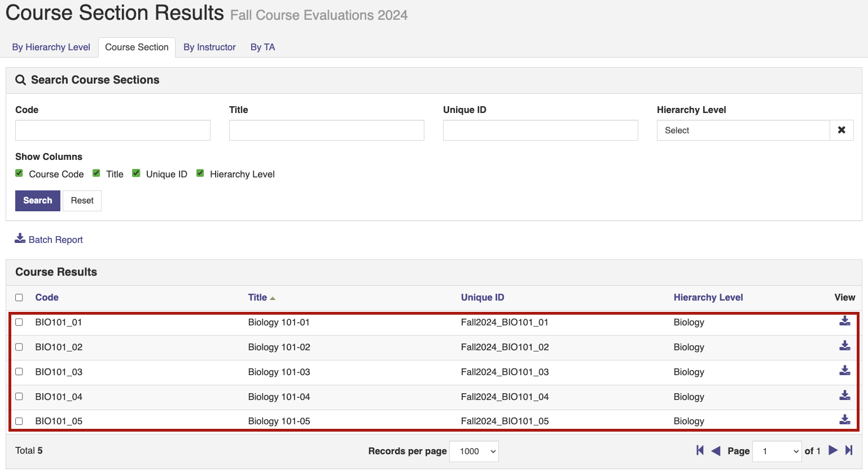Open Page number dropdown
This screenshot has width=868, height=474.
click(777, 451)
